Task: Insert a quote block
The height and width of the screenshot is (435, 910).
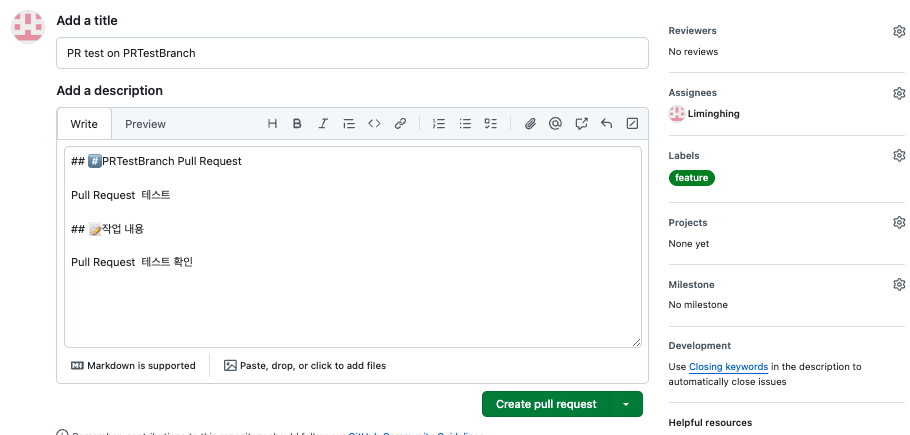Action: (349, 124)
